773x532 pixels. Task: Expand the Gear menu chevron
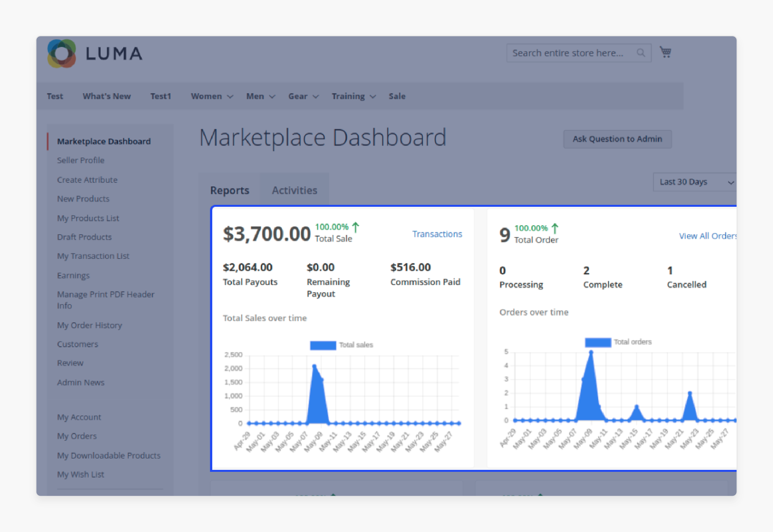tap(316, 97)
